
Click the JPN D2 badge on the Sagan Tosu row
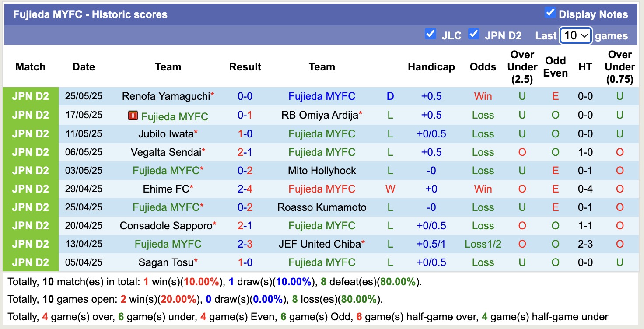(x=30, y=262)
